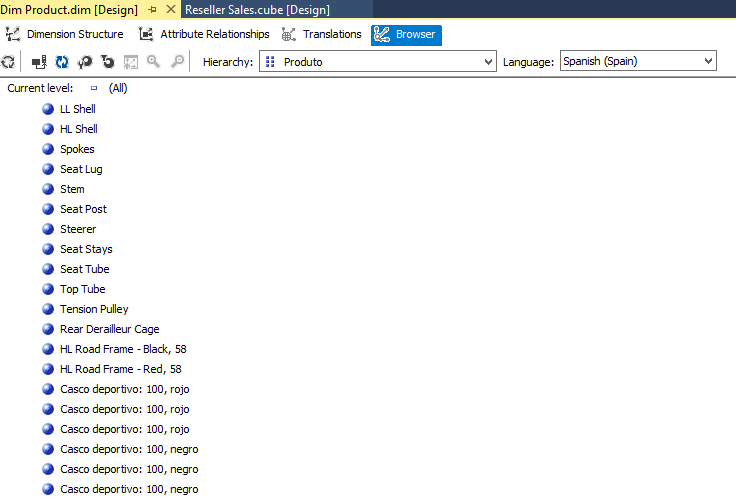Select the HL Shell member
Screen dimensions: 736x501
(79, 129)
